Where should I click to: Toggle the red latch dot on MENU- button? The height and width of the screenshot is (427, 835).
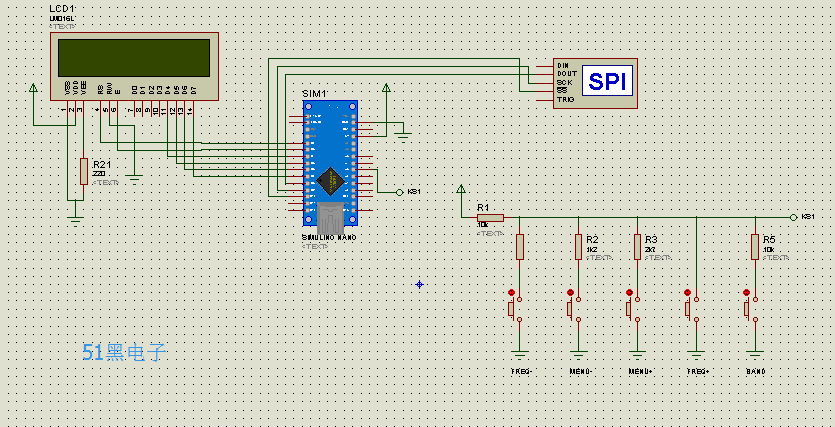pyautogui.click(x=570, y=292)
